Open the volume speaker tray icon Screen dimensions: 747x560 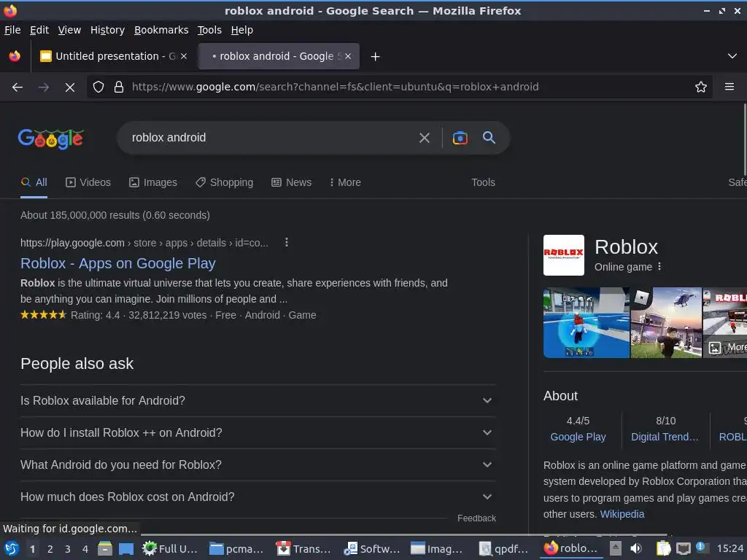(635, 548)
